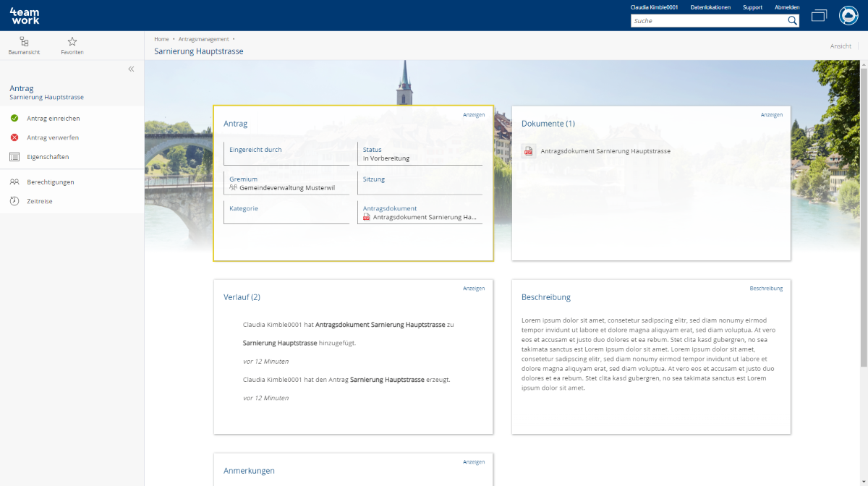Click Anzeigen on the Verlauf card
This screenshot has height=486, width=868.
[x=474, y=288]
